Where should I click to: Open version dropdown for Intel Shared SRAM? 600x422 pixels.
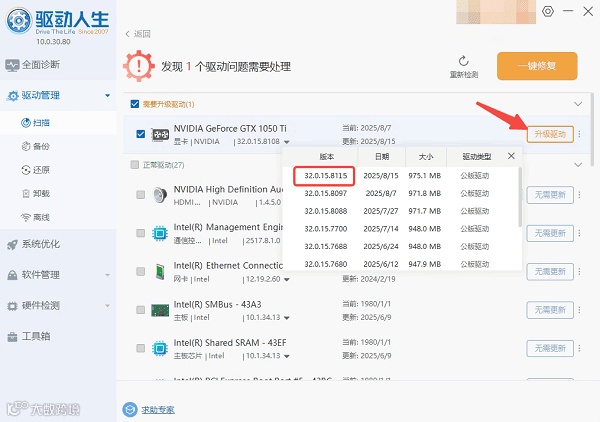click(287, 356)
